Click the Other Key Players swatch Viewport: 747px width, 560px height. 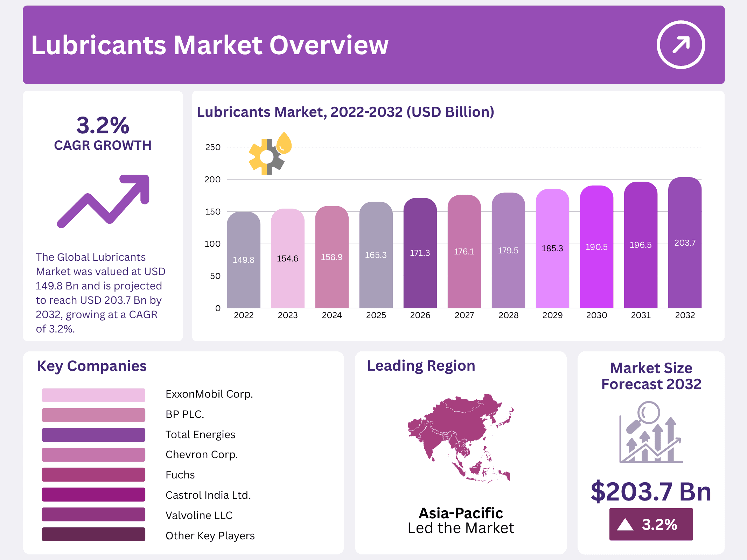tap(93, 534)
